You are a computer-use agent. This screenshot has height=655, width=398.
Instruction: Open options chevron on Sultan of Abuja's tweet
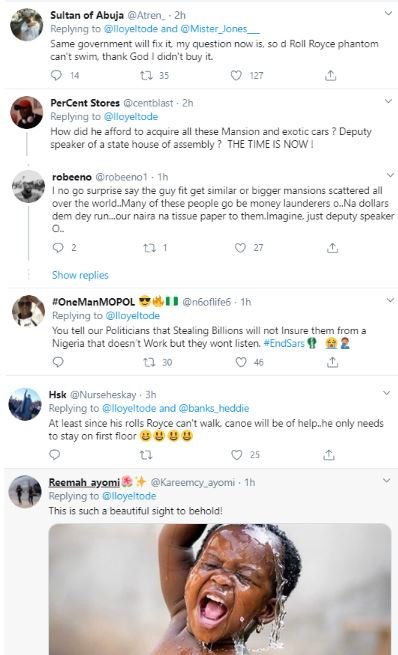tap(388, 13)
